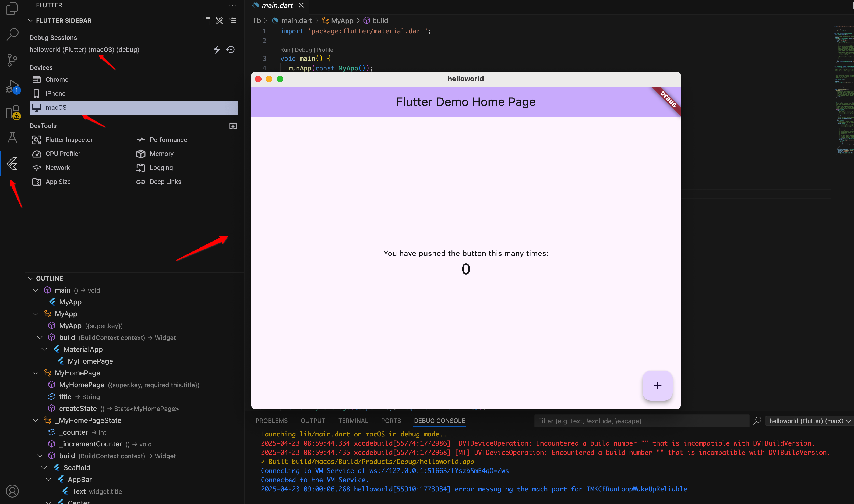The width and height of the screenshot is (854, 504).
Task: Click the New Flutter Project icon
Action: (x=206, y=20)
